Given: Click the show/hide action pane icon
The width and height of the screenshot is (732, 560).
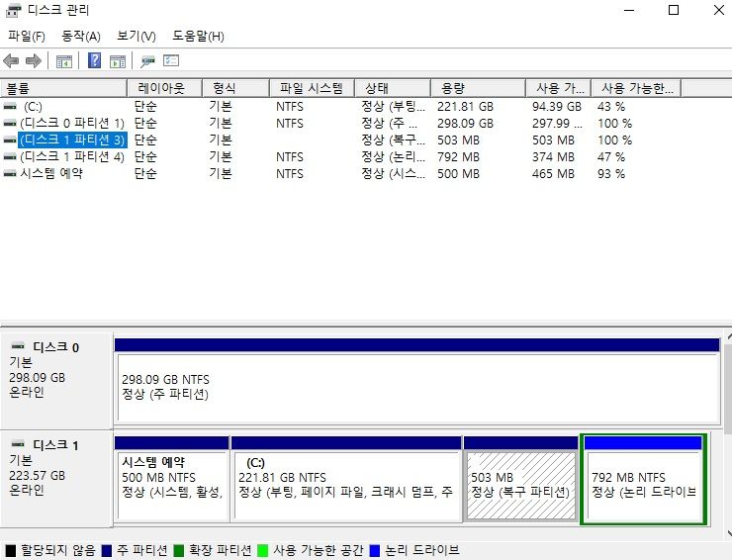Looking at the screenshot, I should point(118,61).
